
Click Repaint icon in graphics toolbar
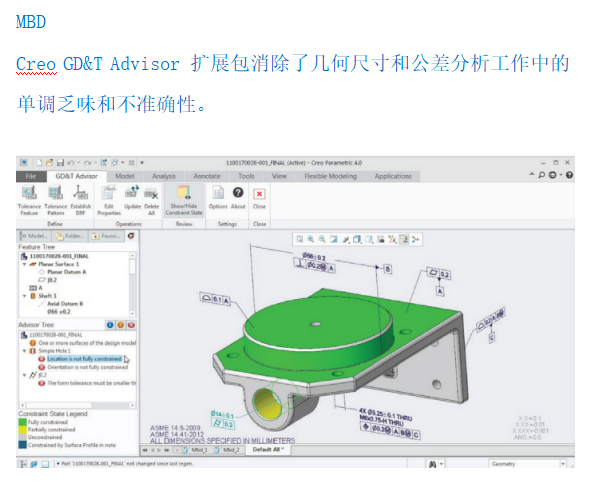[334, 239]
